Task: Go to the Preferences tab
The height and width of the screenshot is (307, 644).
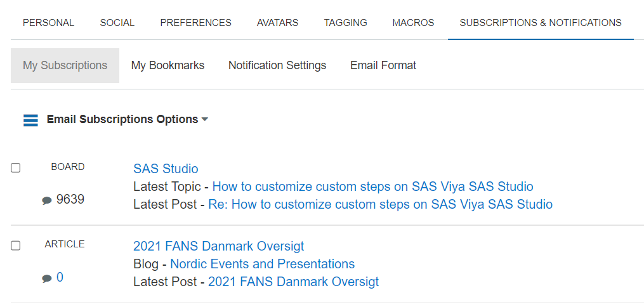Action: [x=195, y=23]
